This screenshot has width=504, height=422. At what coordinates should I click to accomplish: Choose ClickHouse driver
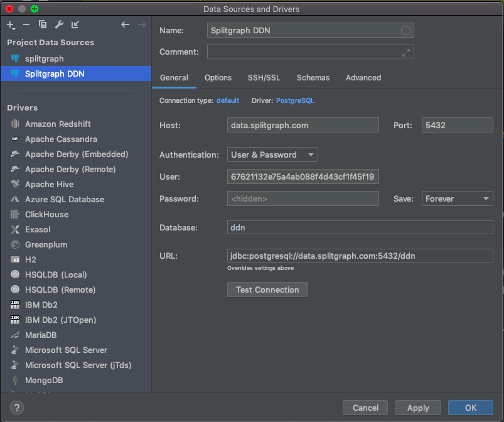click(76, 215)
